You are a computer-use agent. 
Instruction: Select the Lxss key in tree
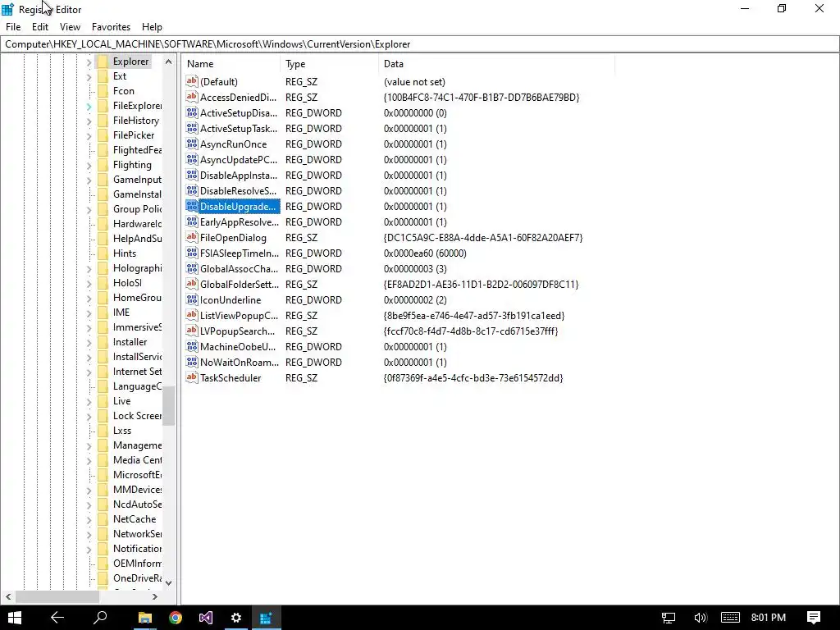tap(122, 430)
